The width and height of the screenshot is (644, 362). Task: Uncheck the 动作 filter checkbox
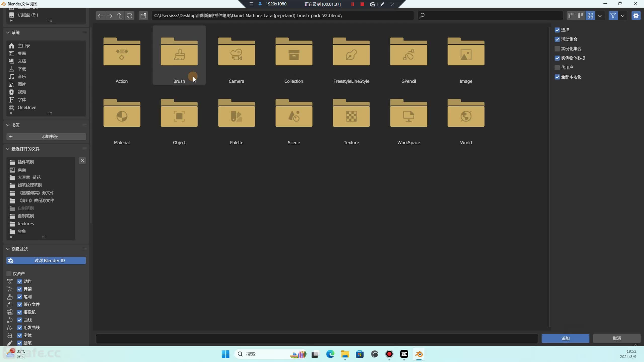(x=20, y=281)
